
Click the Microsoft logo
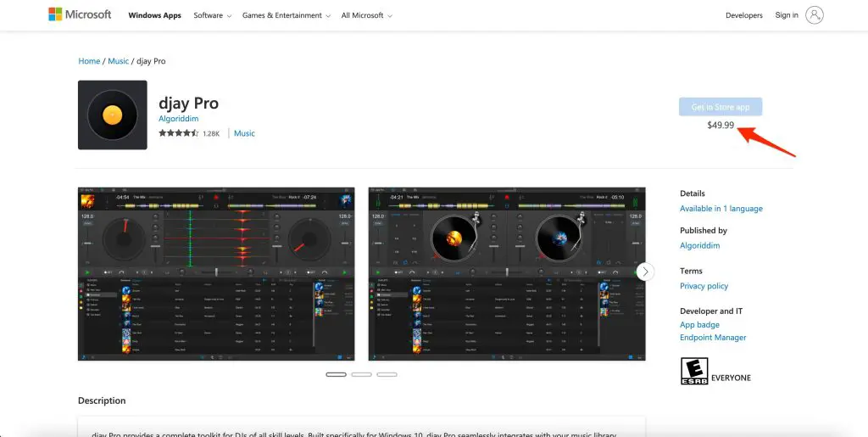point(80,15)
